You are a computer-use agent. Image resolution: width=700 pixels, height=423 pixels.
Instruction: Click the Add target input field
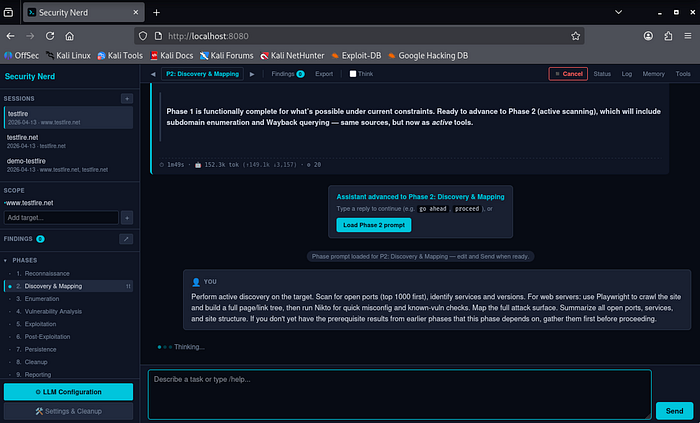click(x=61, y=218)
